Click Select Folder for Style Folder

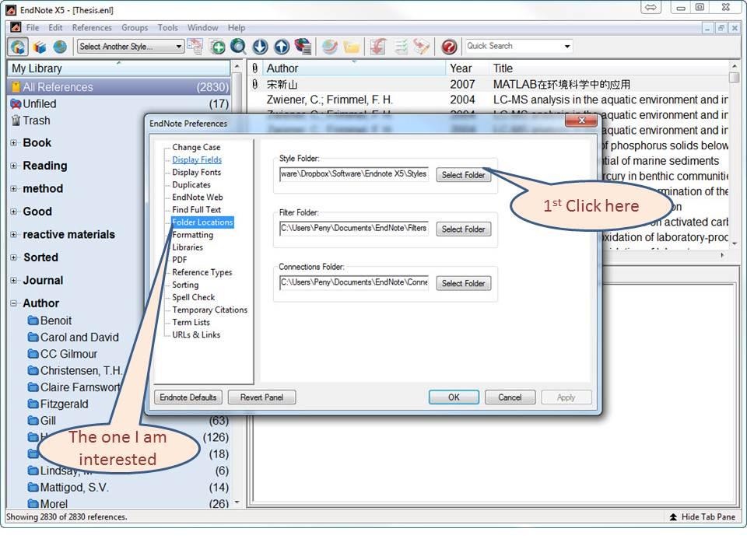click(463, 175)
